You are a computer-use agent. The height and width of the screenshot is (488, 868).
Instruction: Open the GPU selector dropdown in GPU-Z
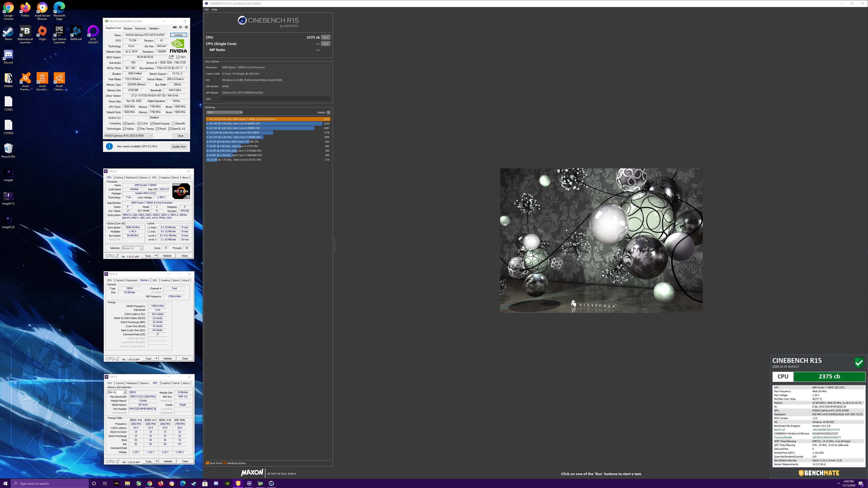(x=128, y=136)
